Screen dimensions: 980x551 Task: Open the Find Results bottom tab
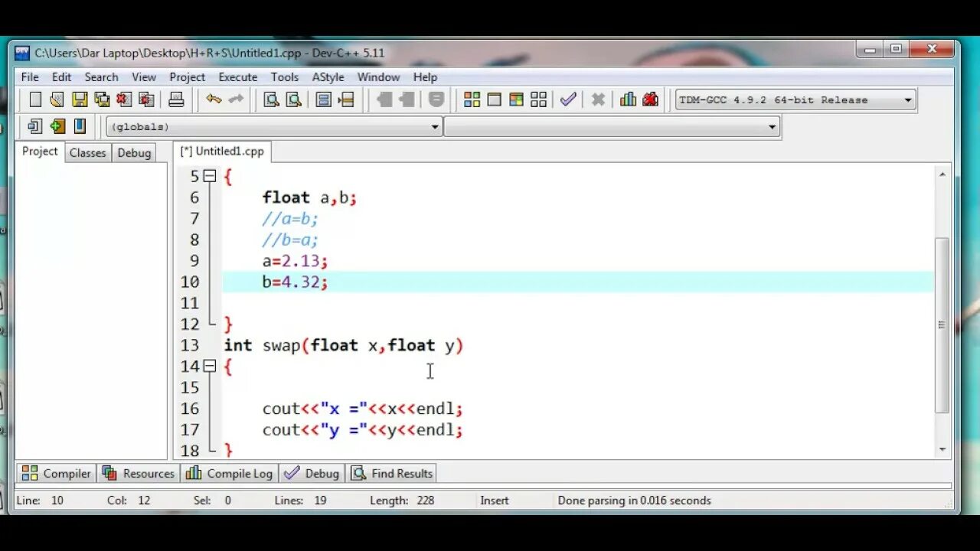[x=392, y=474]
